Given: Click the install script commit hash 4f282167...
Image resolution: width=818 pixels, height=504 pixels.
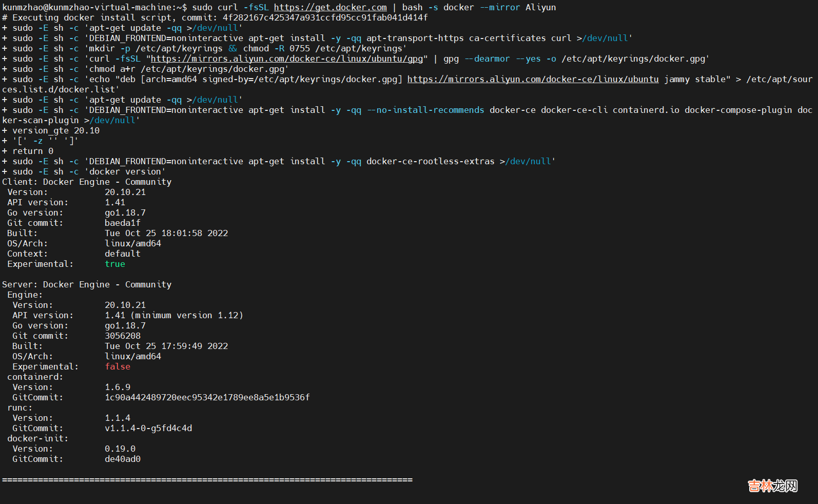Looking at the screenshot, I should point(325,17).
